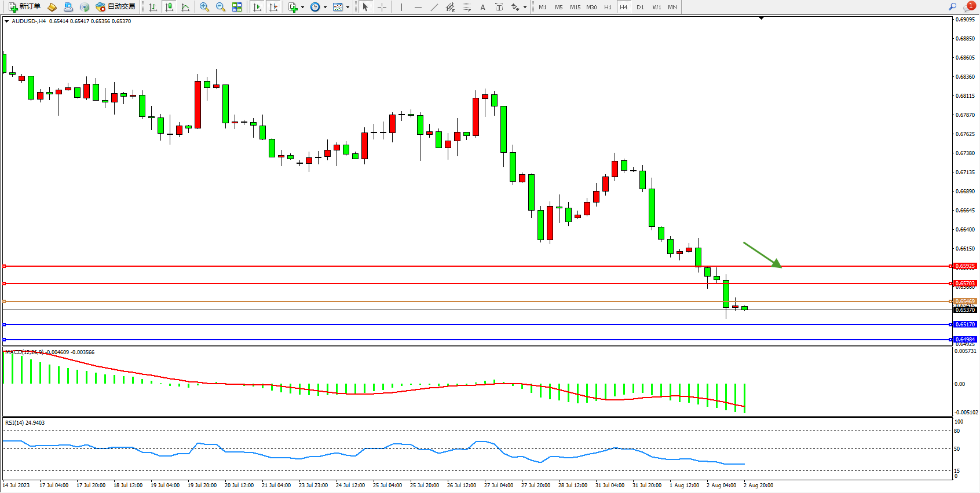Screen dimensions: 980x493
Task: Open the indicators list dropdown arrow
Action: click(302, 8)
